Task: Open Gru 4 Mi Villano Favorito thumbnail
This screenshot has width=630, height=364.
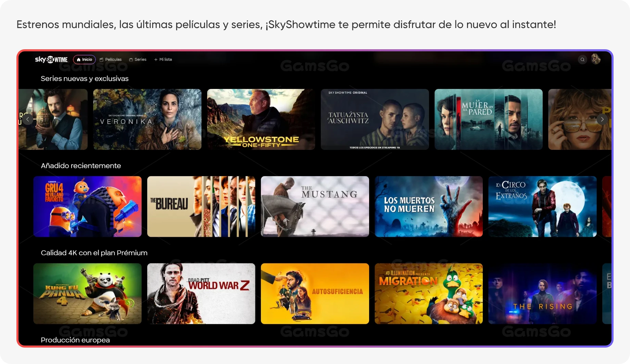Action: [87, 207]
